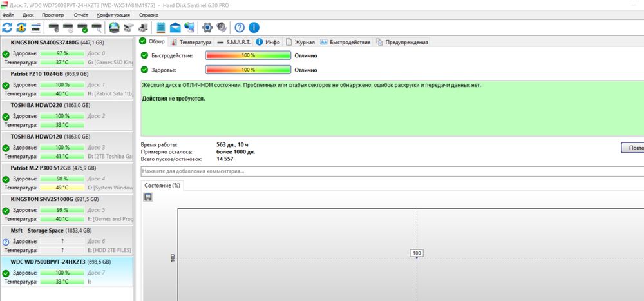
Task: Click the '100' data point label on the graph
Action: coord(417,253)
